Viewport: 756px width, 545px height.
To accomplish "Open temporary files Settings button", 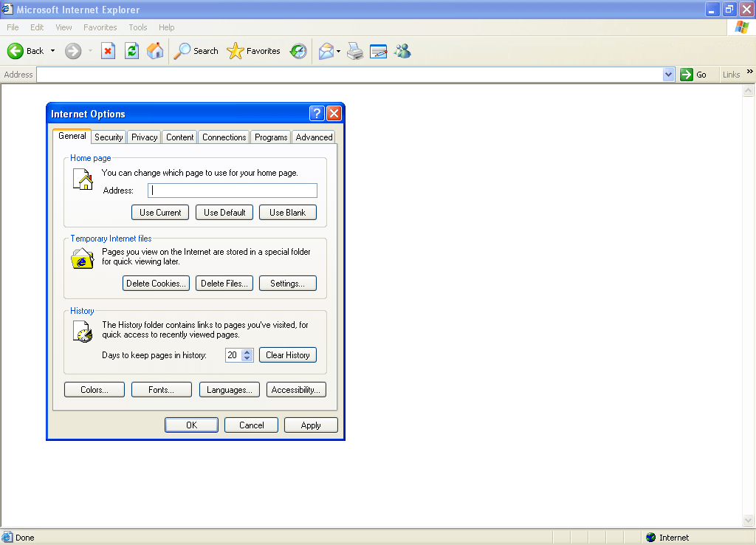I will [x=288, y=283].
